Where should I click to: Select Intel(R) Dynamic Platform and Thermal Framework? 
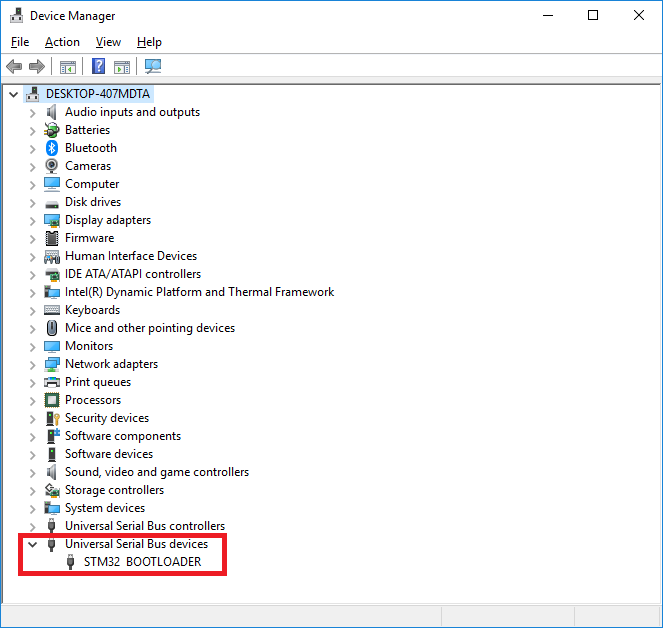pyautogui.click(x=200, y=292)
